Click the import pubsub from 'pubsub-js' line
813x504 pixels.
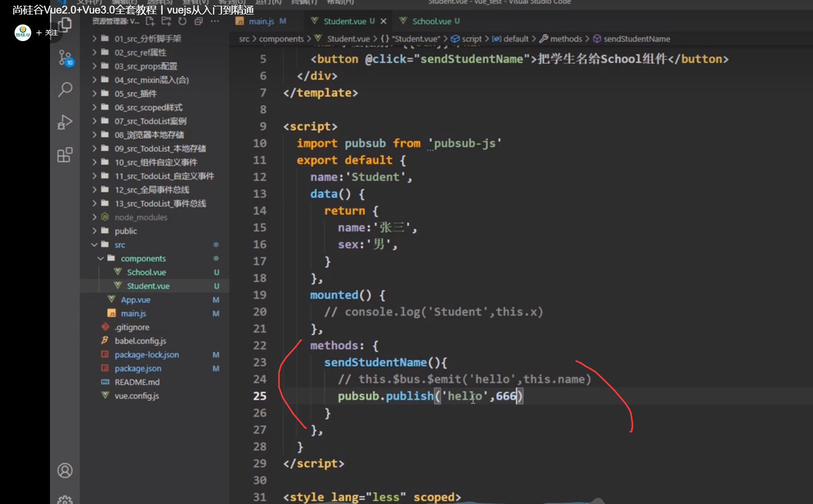(x=399, y=144)
